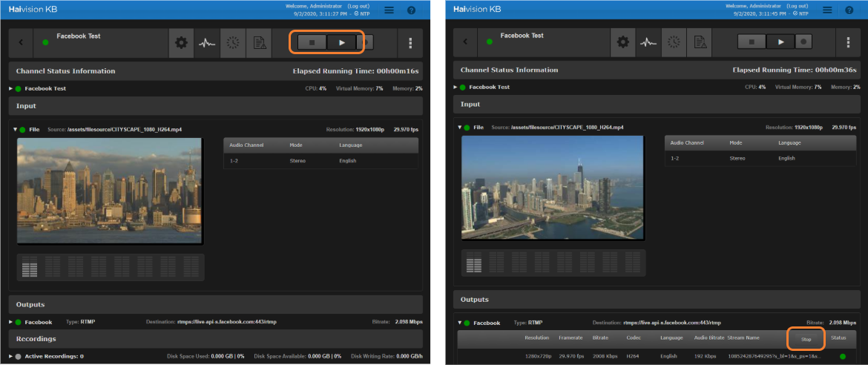The image size is (868, 365).
Task: Open the waveform monitor icon in the right screenshot
Action: click(x=648, y=43)
